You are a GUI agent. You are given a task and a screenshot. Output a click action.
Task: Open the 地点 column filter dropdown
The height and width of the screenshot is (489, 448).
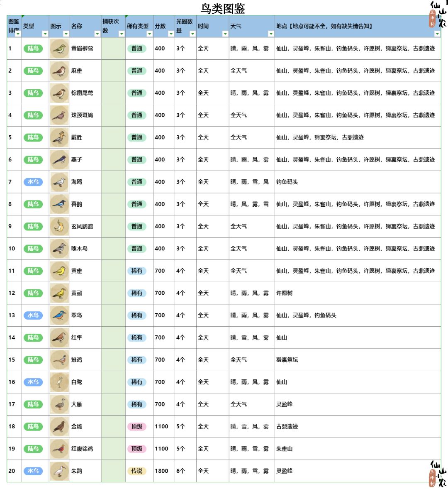[437, 34]
